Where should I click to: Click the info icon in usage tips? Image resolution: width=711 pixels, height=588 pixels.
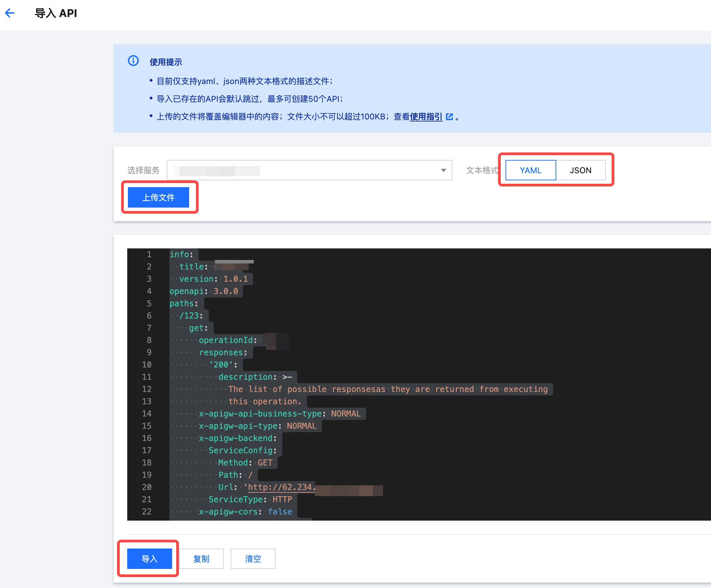(x=133, y=61)
